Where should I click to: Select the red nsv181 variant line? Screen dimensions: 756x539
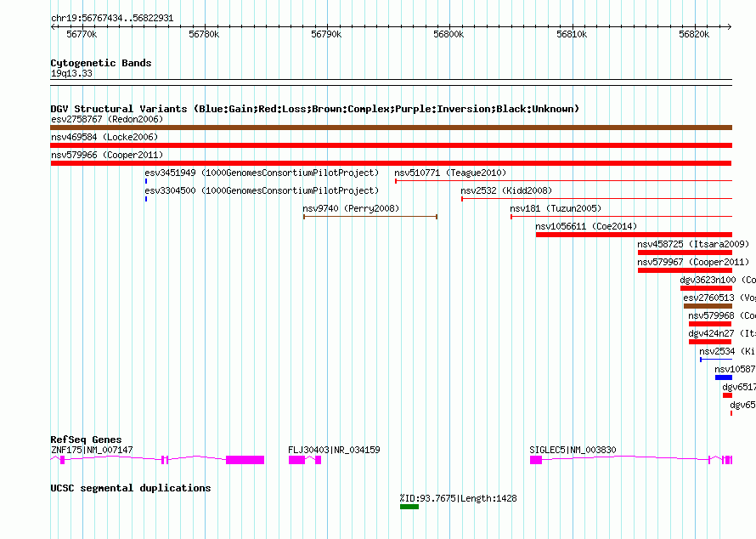[x=622, y=217]
